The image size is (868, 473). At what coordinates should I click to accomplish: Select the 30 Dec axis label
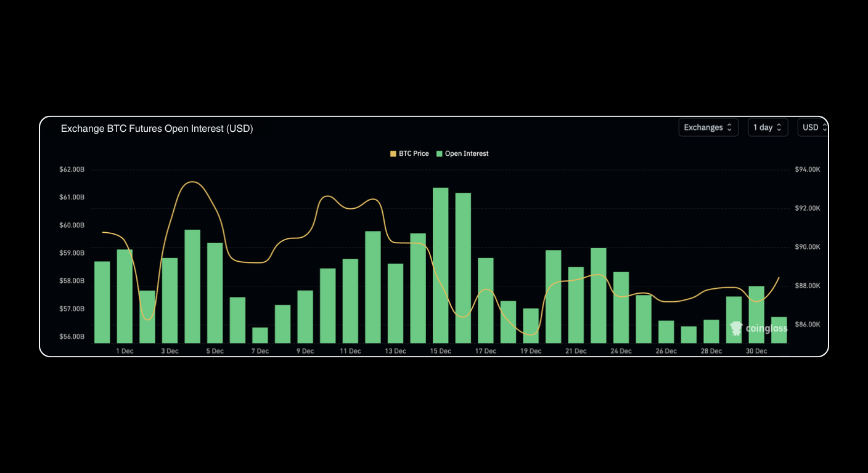(x=756, y=350)
